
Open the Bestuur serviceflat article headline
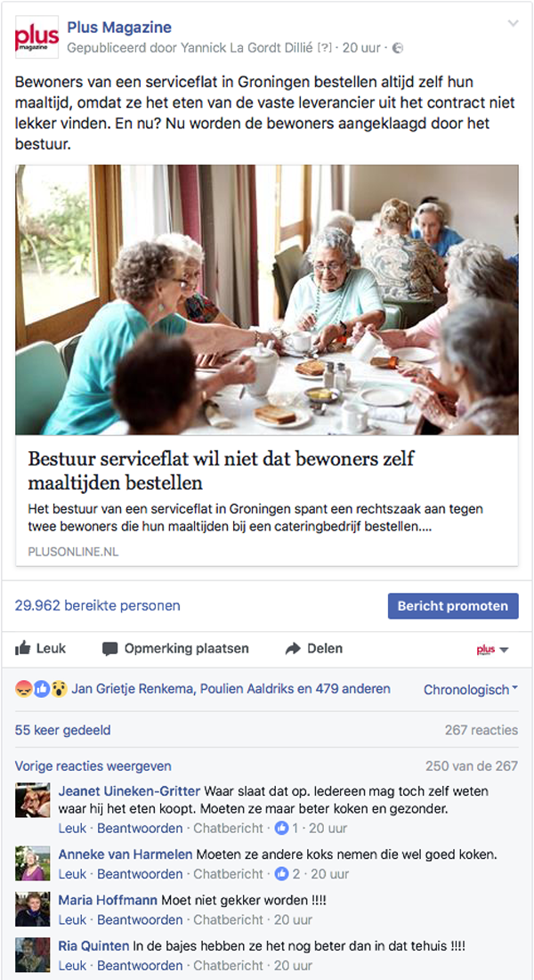tap(222, 471)
